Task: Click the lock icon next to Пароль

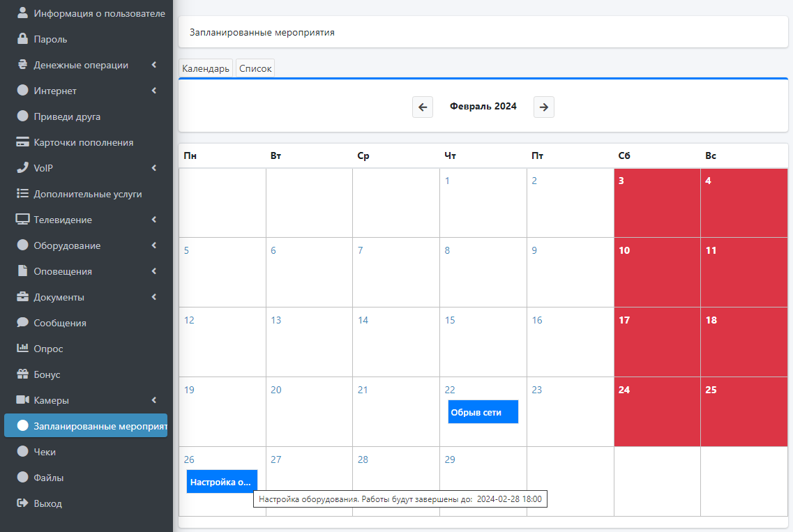Action: click(22, 39)
